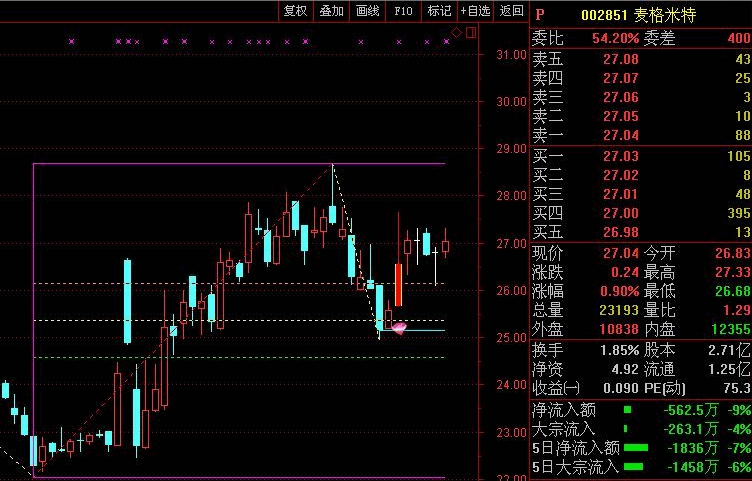Click the green bar beside 5日净流入额
This screenshot has height=481, width=752.
click(x=636, y=448)
